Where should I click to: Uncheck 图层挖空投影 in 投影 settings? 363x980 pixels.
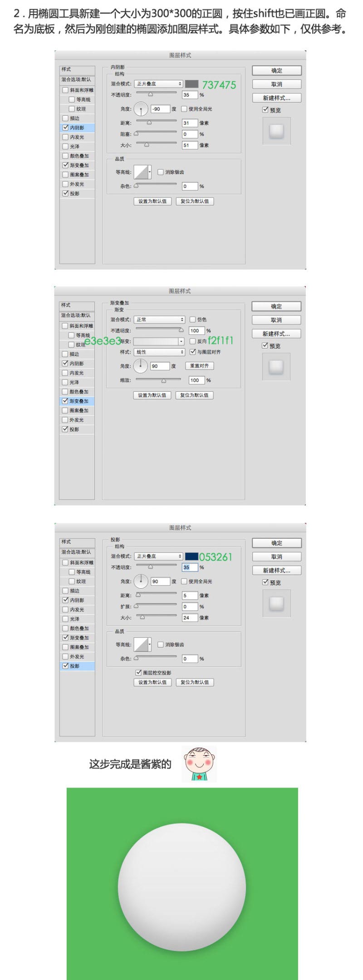pyautogui.click(x=138, y=672)
